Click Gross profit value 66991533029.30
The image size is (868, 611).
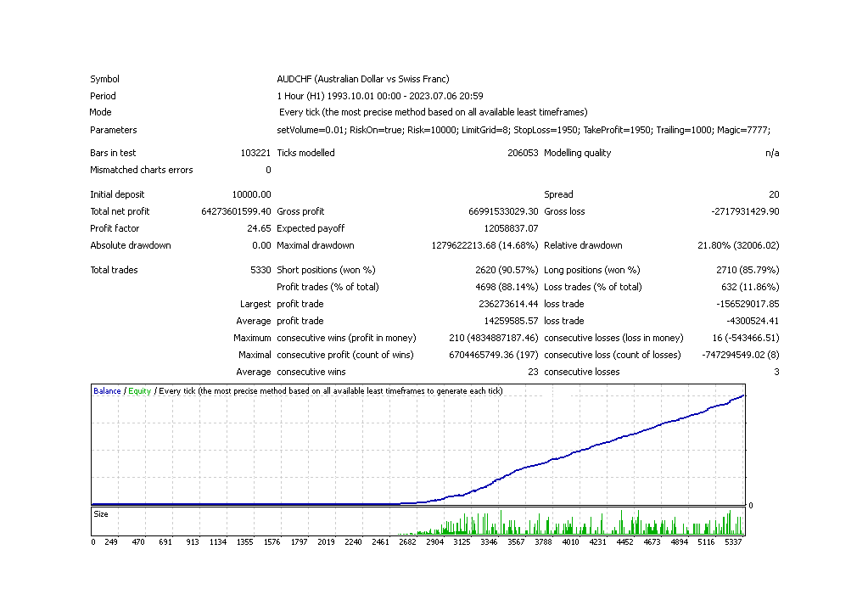tap(503, 211)
